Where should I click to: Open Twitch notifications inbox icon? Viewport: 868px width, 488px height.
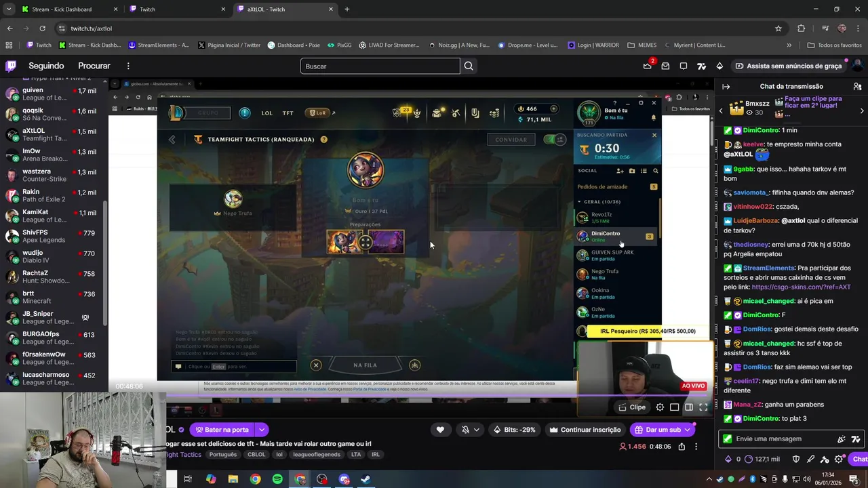coord(665,66)
